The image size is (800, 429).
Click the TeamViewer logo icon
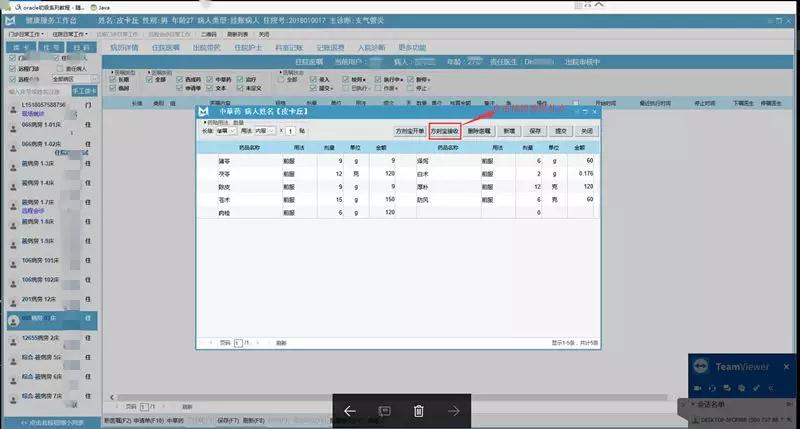pos(702,367)
